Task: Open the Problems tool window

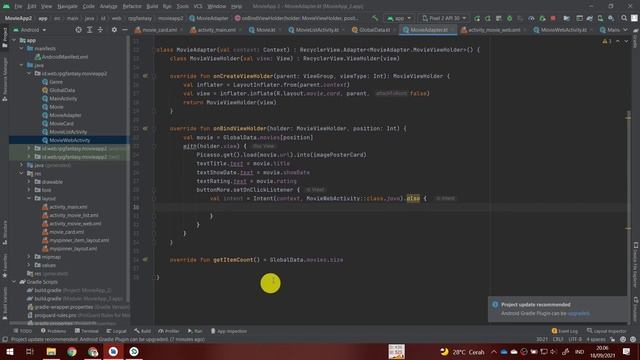Action: click(x=53, y=331)
